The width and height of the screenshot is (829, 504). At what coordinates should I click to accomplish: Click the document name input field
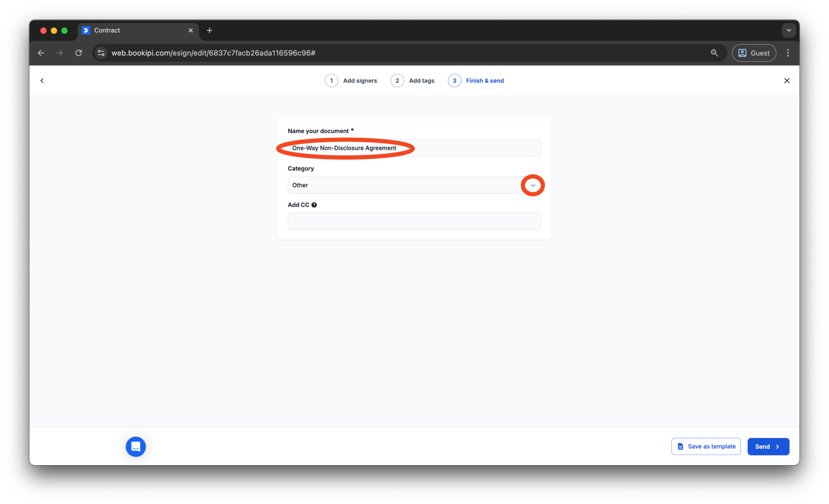coord(414,148)
